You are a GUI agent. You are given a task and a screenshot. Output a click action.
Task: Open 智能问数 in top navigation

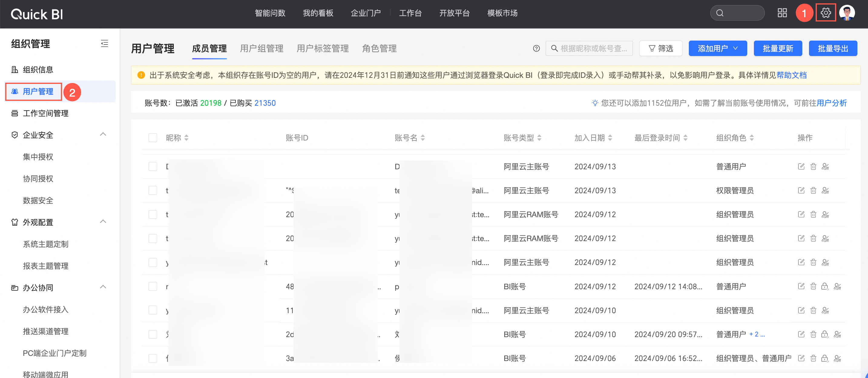pos(270,13)
